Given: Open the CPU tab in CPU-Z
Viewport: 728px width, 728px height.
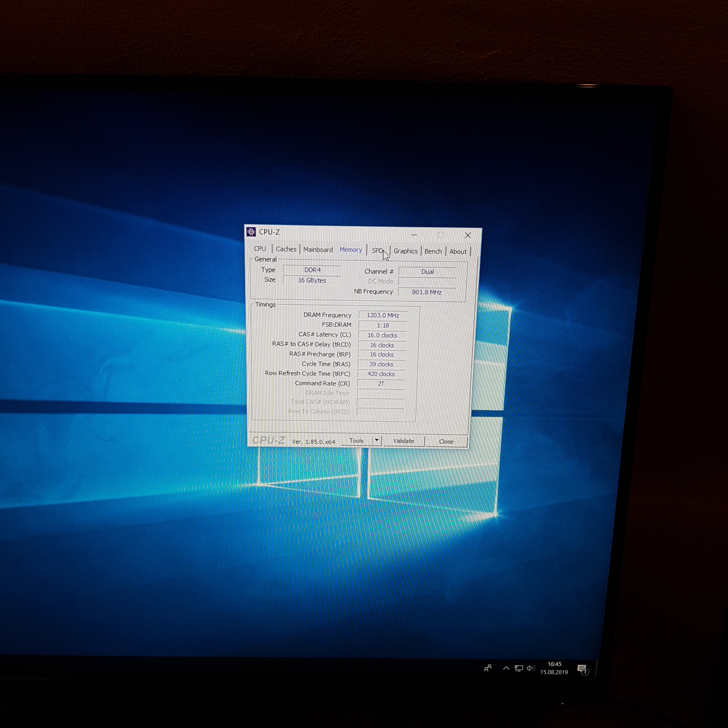Looking at the screenshot, I should click(260, 249).
